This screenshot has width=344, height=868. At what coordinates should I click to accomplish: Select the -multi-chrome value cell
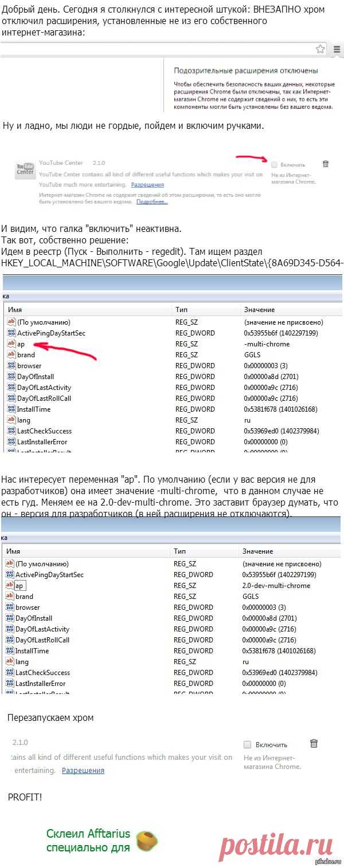[x=267, y=344]
